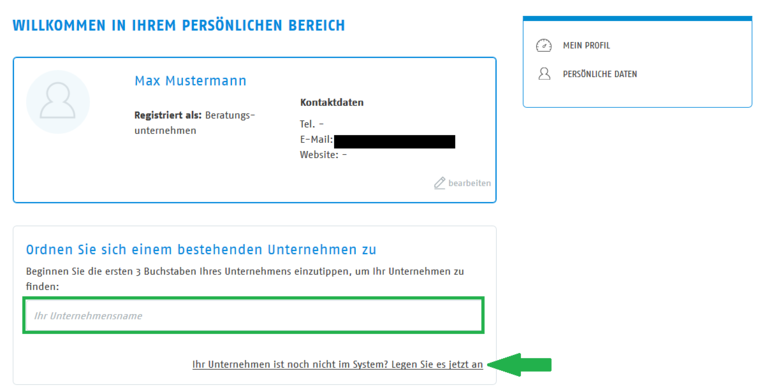Open the MEIN PROFIL menu entry
Image resolution: width=760 pixels, height=390 pixels.
pos(586,46)
